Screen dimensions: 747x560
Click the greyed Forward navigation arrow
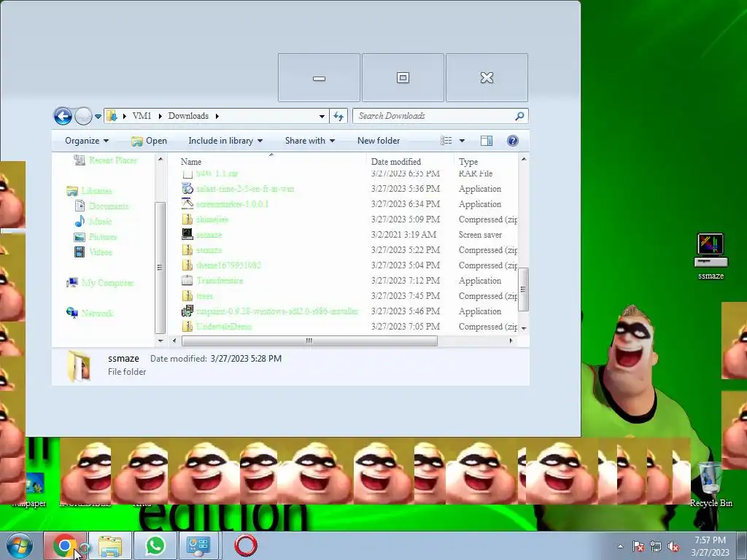click(x=83, y=116)
